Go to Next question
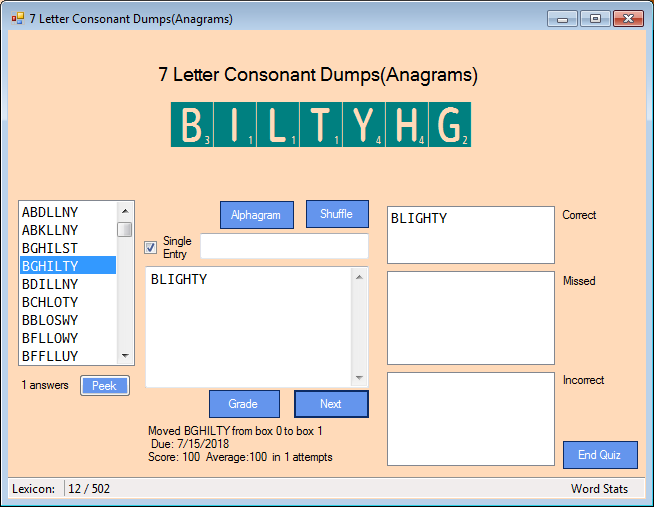Image resolution: width=654 pixels, height=507 pixels. (331, 404)
